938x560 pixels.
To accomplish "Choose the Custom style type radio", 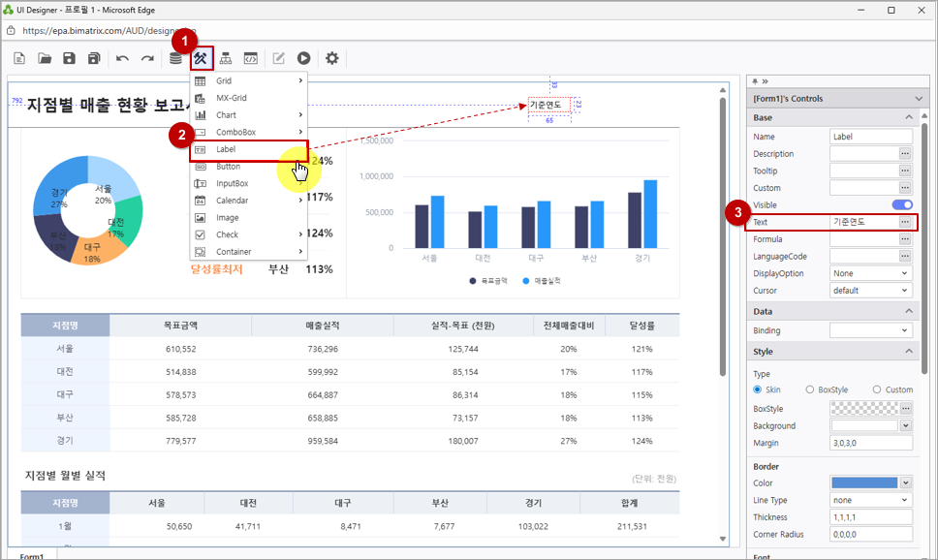I will pyautogui.click(x=877, y=389).
